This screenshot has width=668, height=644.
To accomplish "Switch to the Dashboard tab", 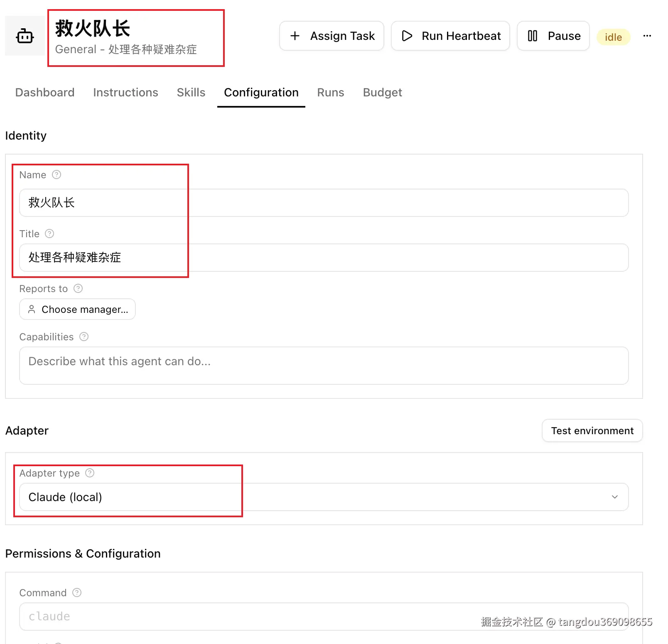I will coord(45,92).
